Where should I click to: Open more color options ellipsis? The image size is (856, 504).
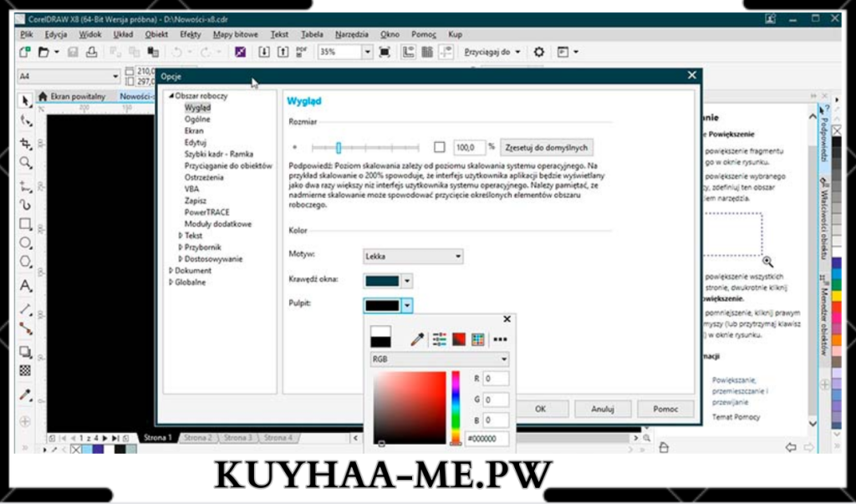tap(500, 339)
